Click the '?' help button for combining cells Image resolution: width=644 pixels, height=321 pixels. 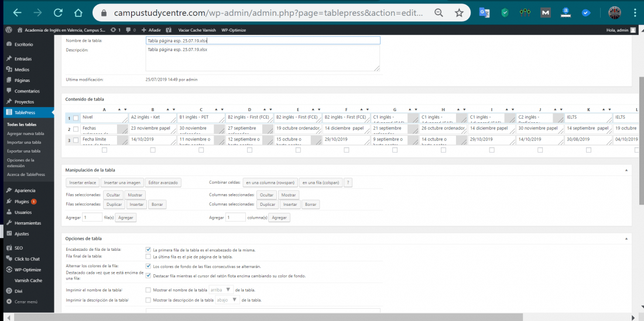coord(348,182)
